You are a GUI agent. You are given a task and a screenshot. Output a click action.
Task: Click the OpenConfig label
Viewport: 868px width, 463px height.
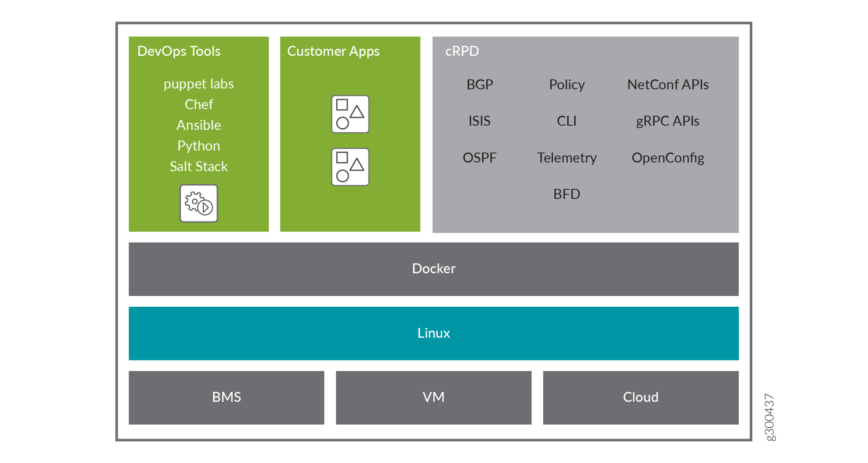(668, 158)
